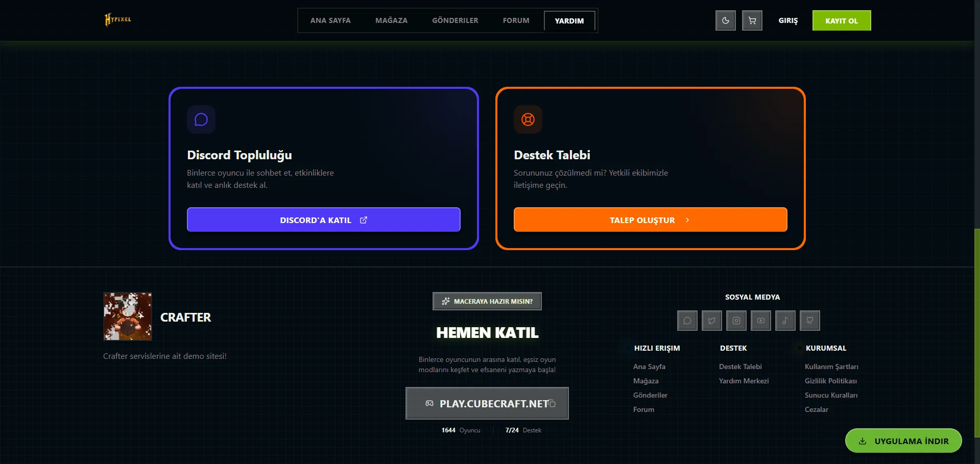
Task: Click the Crafter pixel-art logo image
Action: 128,316
